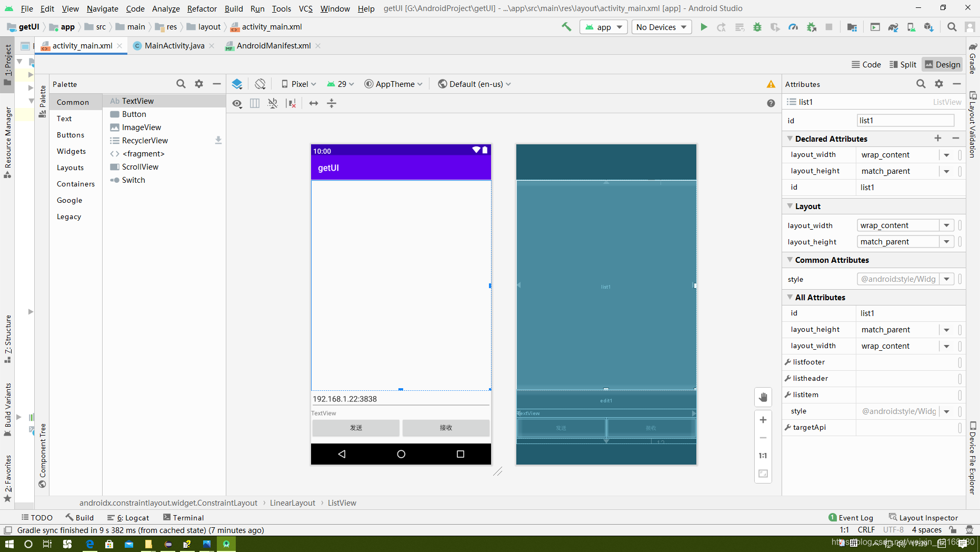The image size is (980, 552).
Task: Open Palette settings gear
Action: point(199,84)
